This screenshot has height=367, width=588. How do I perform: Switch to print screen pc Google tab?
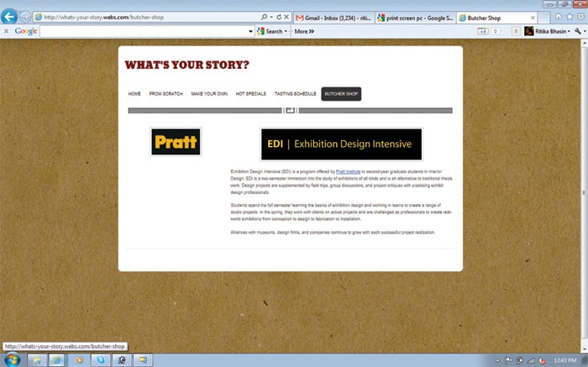[x=416, y=18]
